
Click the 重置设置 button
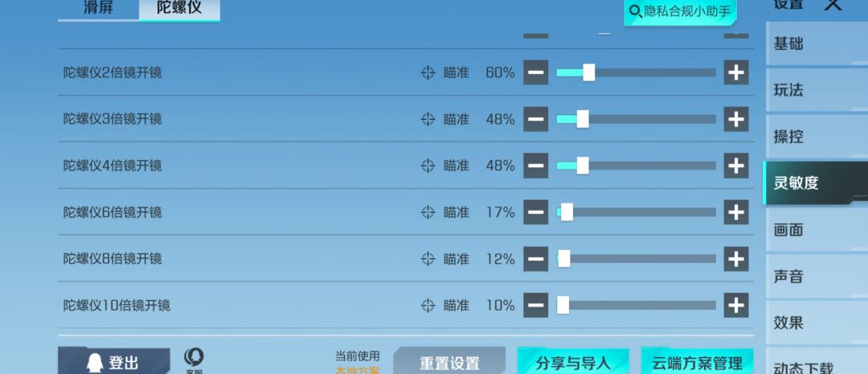448,363
